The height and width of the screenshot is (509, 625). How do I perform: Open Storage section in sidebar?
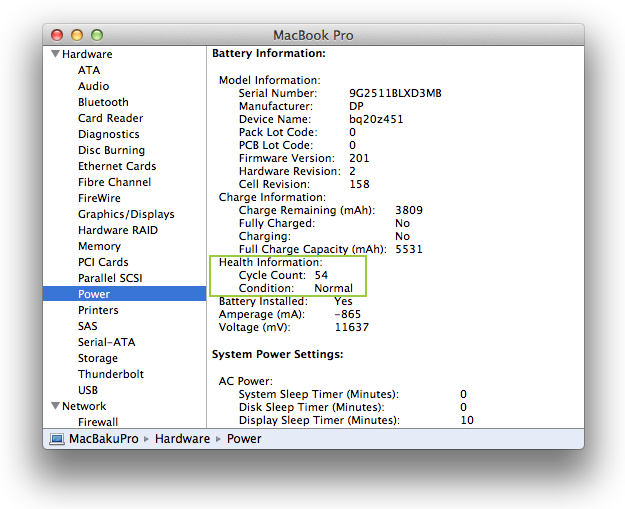tap(98, 358)
